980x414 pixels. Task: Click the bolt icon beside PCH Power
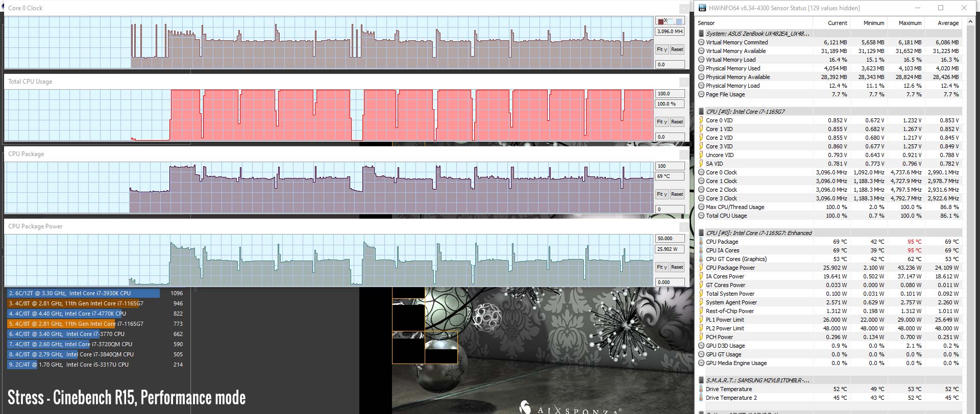coord(701,337)
